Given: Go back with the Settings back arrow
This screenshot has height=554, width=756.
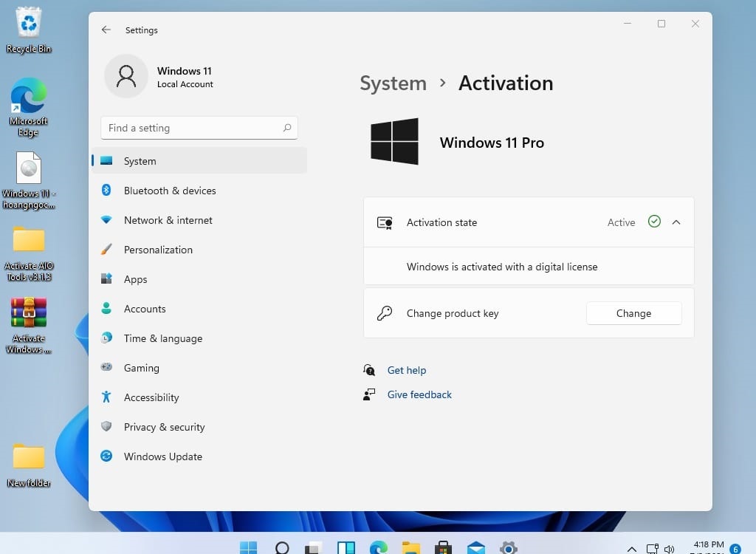Looking at the screenshot, I should 106,30.
